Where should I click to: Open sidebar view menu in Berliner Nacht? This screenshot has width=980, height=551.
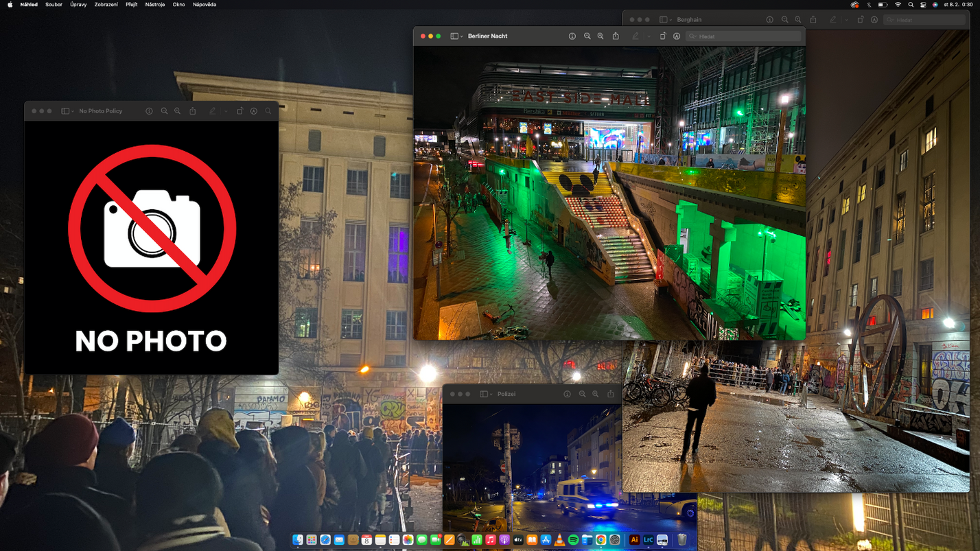click(456, 36)
